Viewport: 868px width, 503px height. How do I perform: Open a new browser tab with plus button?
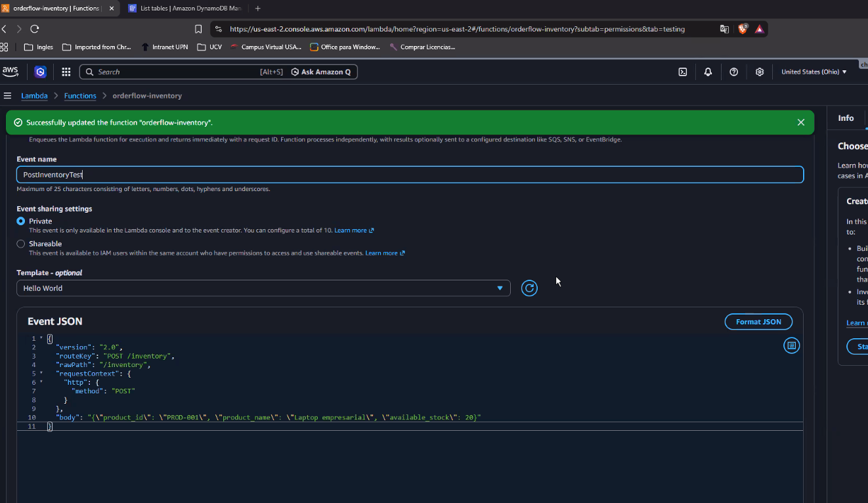tap(257, 9)
